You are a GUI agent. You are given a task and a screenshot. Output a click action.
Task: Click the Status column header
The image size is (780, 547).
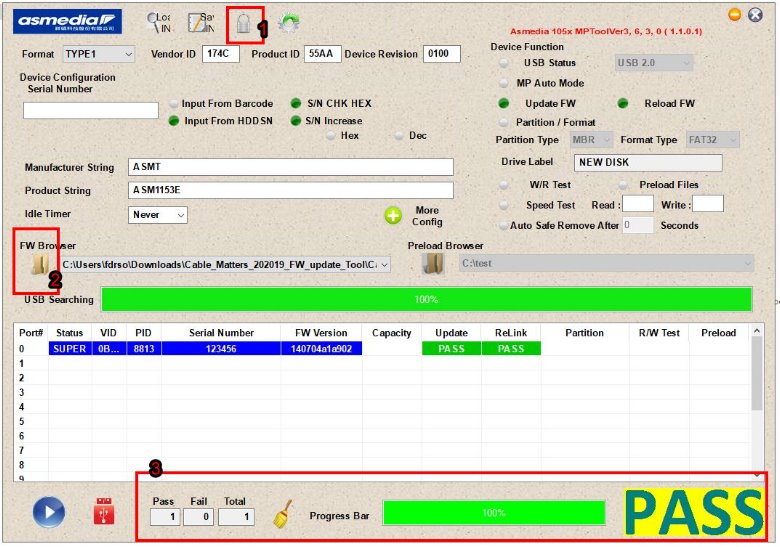click(70, 333)
